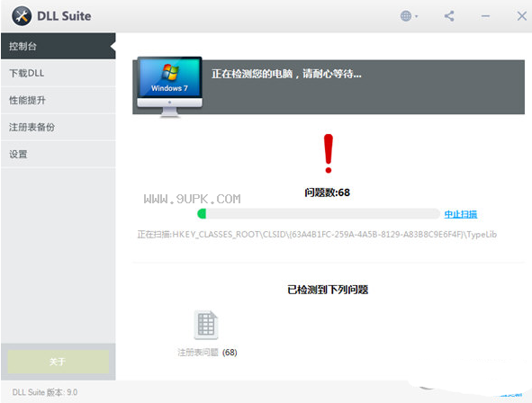Screen dimensions: 532x403
Task: Click the share icon in title bar
Action: [449, 16]
